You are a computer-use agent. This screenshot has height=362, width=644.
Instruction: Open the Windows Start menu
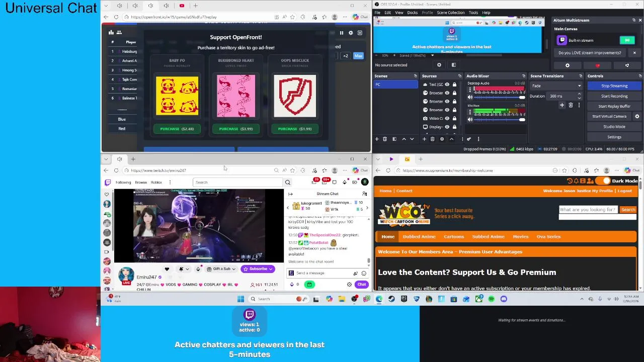coord(240,299)
